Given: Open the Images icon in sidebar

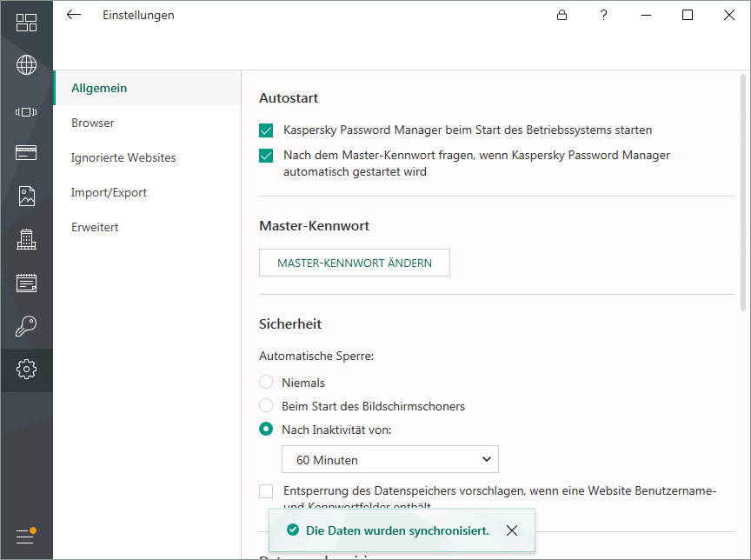Looking at the screenshot, I should tap(26, 196).
